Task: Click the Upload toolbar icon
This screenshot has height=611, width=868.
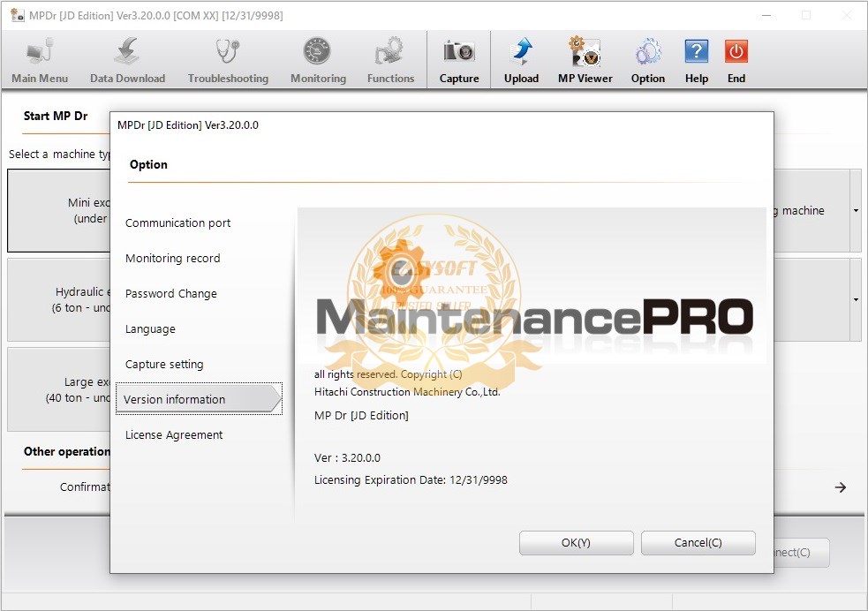Action: point(521,60)
